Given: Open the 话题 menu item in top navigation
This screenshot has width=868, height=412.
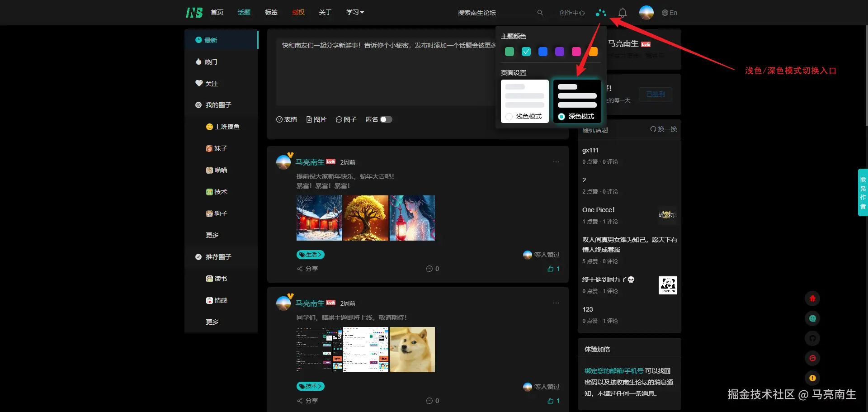Looking at the screenshot, I should pos(244,12).
